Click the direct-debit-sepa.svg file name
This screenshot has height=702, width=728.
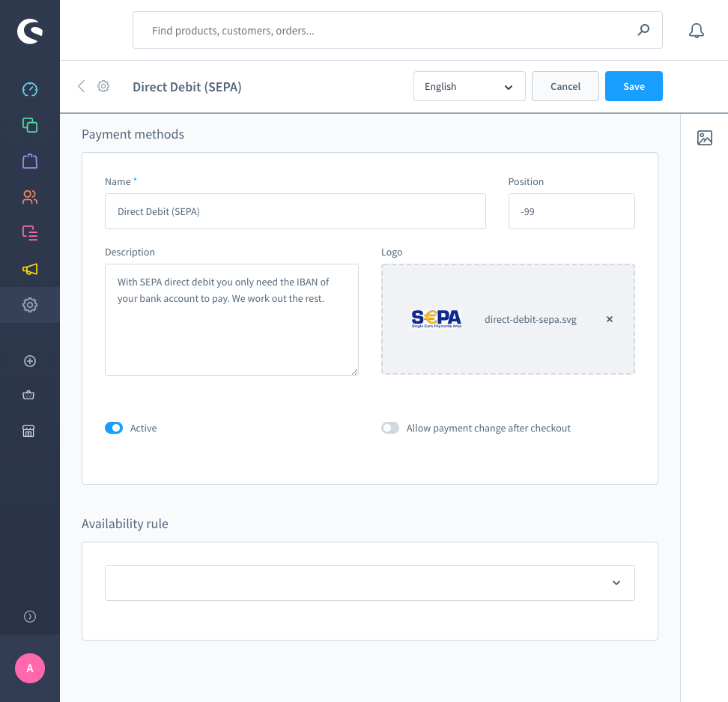[x=530, y=319]
